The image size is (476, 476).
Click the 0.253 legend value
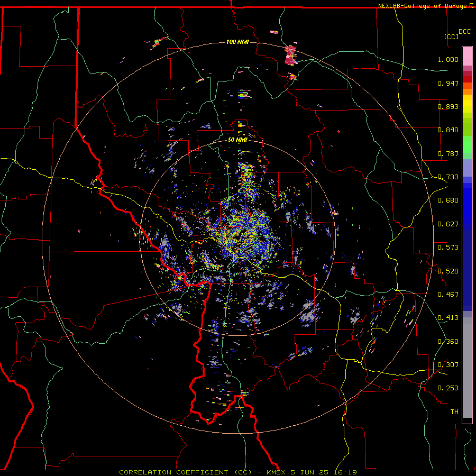coord(448,388)
